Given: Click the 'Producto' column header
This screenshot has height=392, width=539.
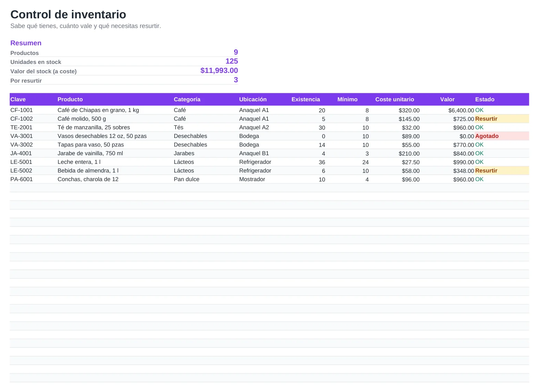Looking at the screenshot, I should click(70, 99).
